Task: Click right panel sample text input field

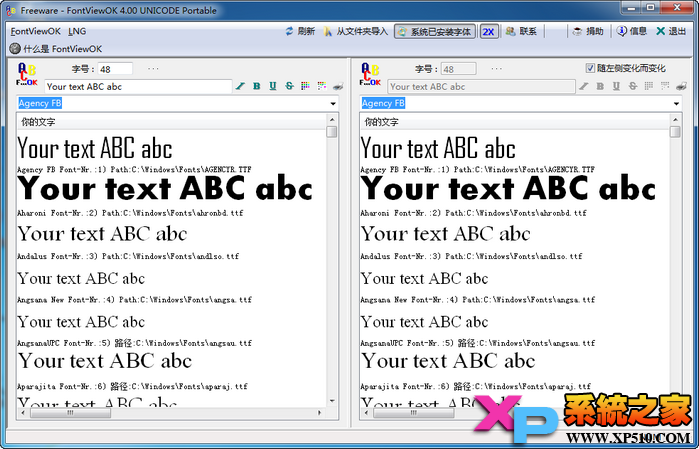Action: tap(481, 87)
